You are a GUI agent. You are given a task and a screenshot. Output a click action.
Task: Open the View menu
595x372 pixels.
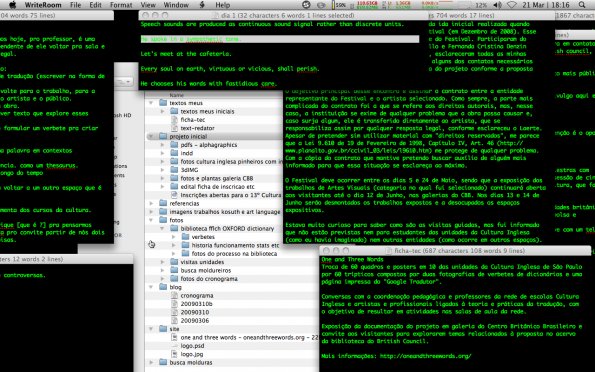[148, 5]
